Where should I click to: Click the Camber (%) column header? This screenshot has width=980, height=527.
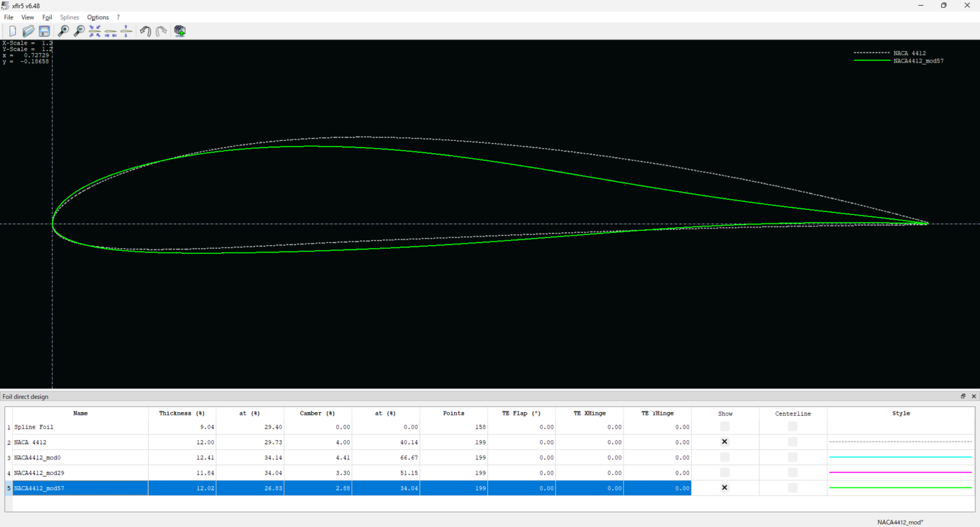coord(317,413)
